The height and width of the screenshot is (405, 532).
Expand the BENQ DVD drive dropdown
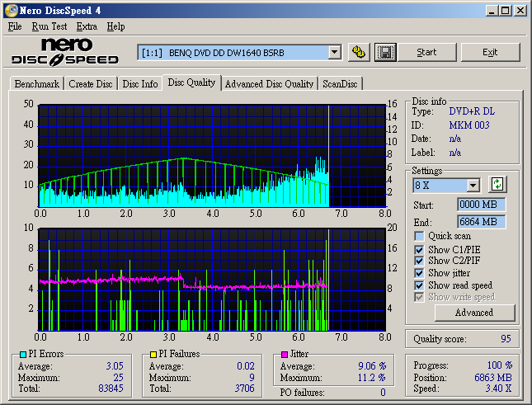335,53
